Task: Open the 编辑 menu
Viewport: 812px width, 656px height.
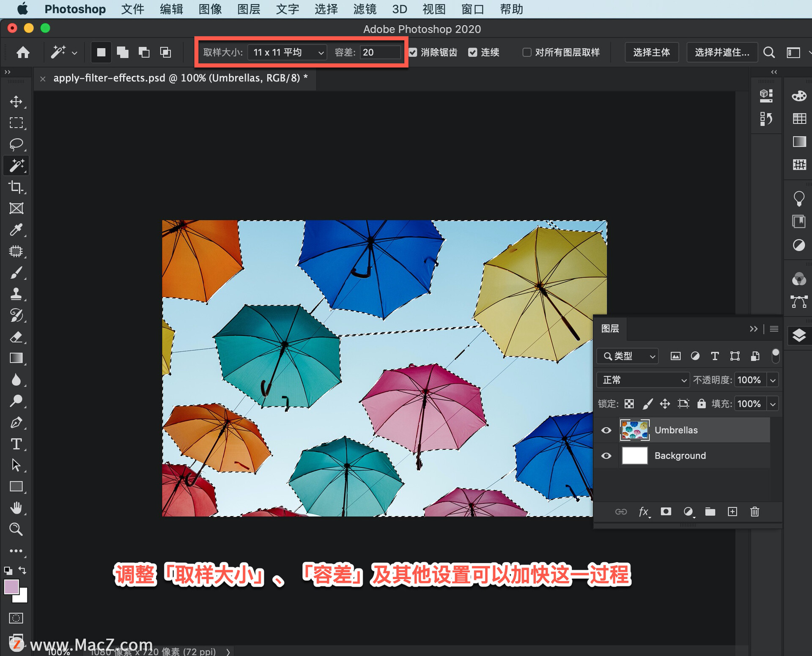Action: point(171,9)
